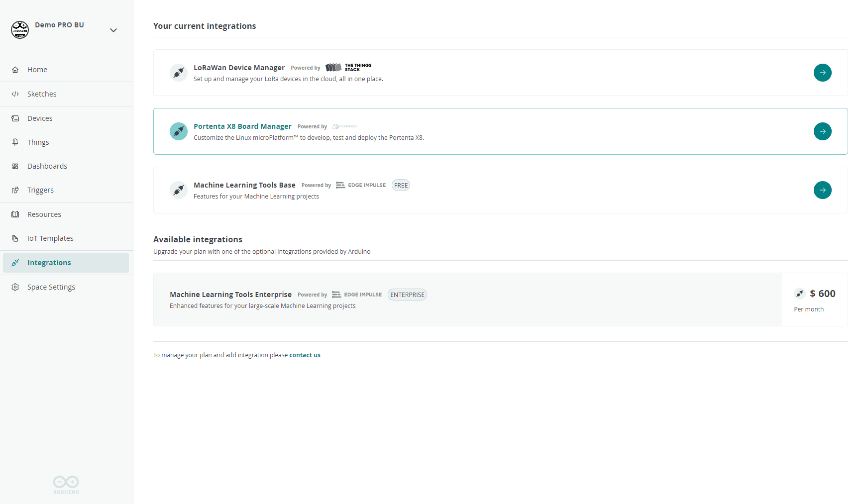The width and height of the screenshot is (867, 504).
Task: Open the Integrations menu item
Action: coord(49,263)
